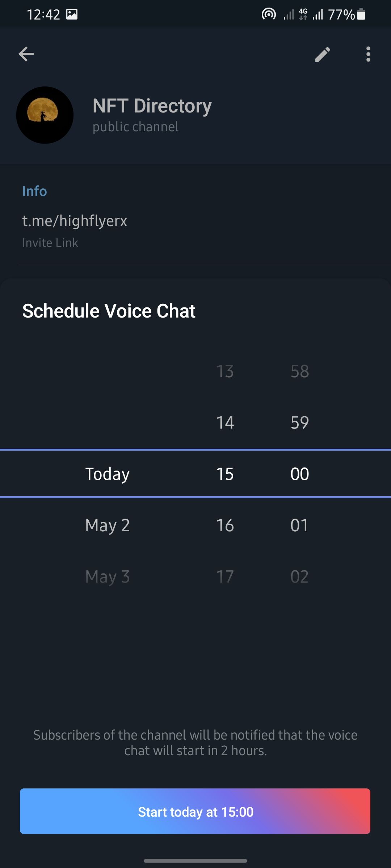The image size is (391, 868).
Task: Tap the NFT Directory channel title
Action: click(x=152, y=106)
